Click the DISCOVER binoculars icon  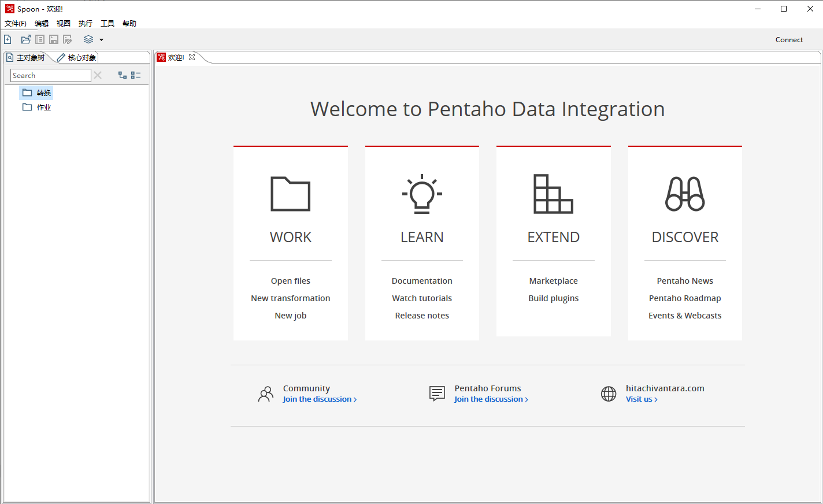[685, 194]
